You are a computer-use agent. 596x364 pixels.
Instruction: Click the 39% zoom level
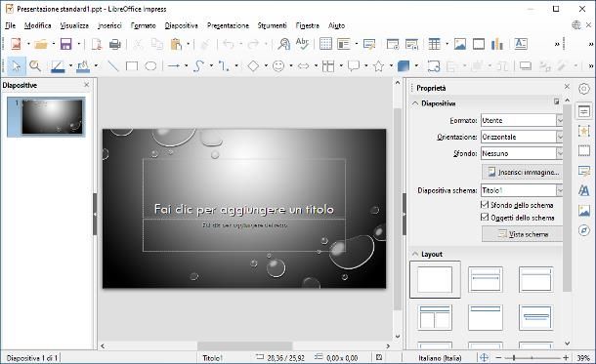[x=583, y=358]
